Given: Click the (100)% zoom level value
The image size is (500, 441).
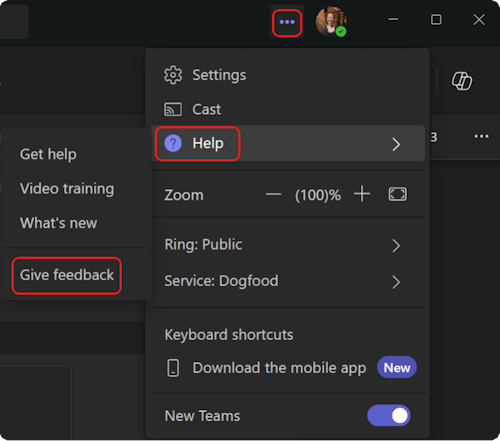Looking at the screenshot, I should pyautogui.click(x=318, y=195).
